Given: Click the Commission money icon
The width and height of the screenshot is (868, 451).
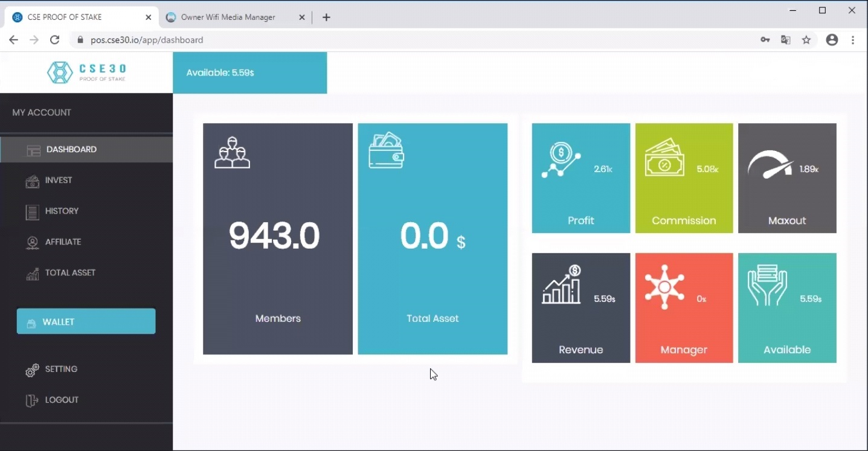Looking at the screenshot, I should (664, 158).
